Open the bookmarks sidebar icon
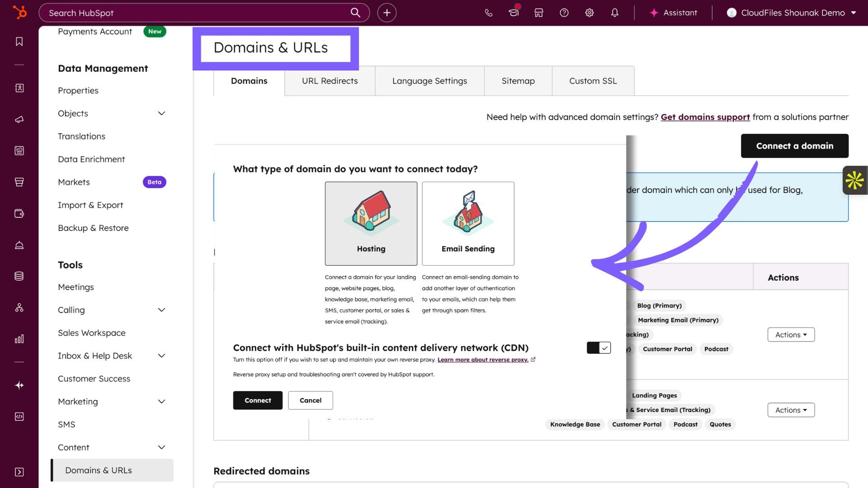The width and height of the screenshot is (868, 488). [19, 42]
